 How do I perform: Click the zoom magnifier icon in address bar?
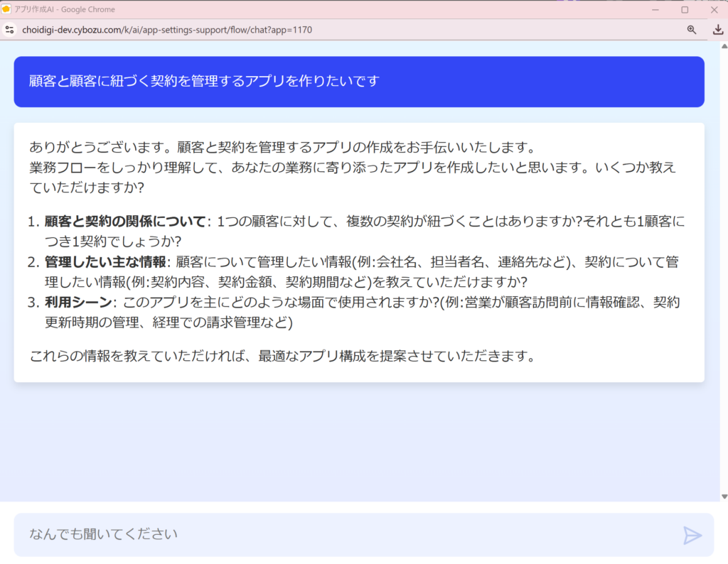[691, 30]
